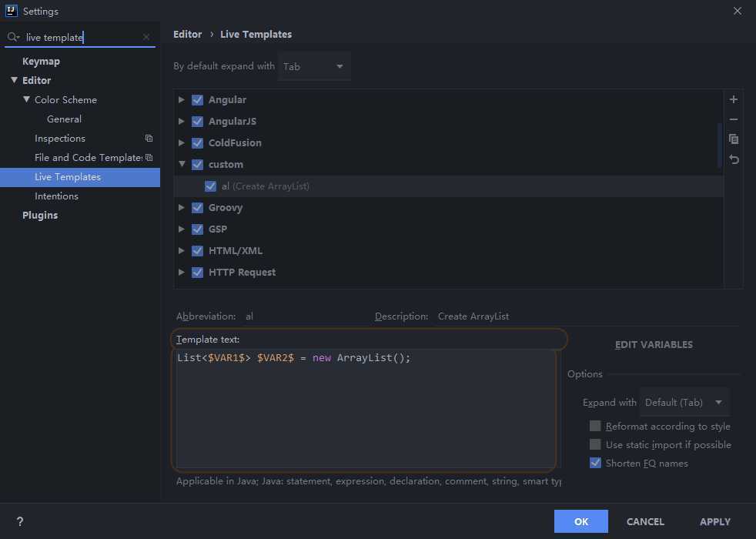Toggle the AngularJS template group checkbox
Image resolution: width=756 pixels, height=539 pixels.
coord(197,122)
